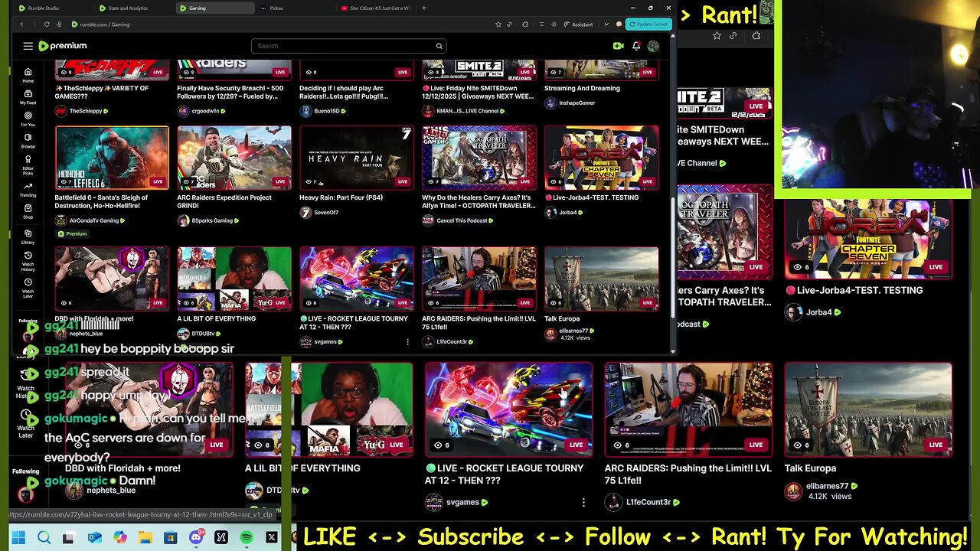Viewport: 980px width, 551px height.
Task: Open Library in sidebar
Action: coord(28,236)
